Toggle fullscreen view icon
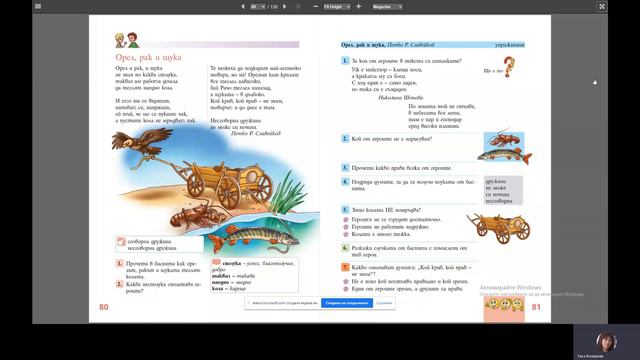Viewport: 640px width, 360px height. [x=602, y=7]
